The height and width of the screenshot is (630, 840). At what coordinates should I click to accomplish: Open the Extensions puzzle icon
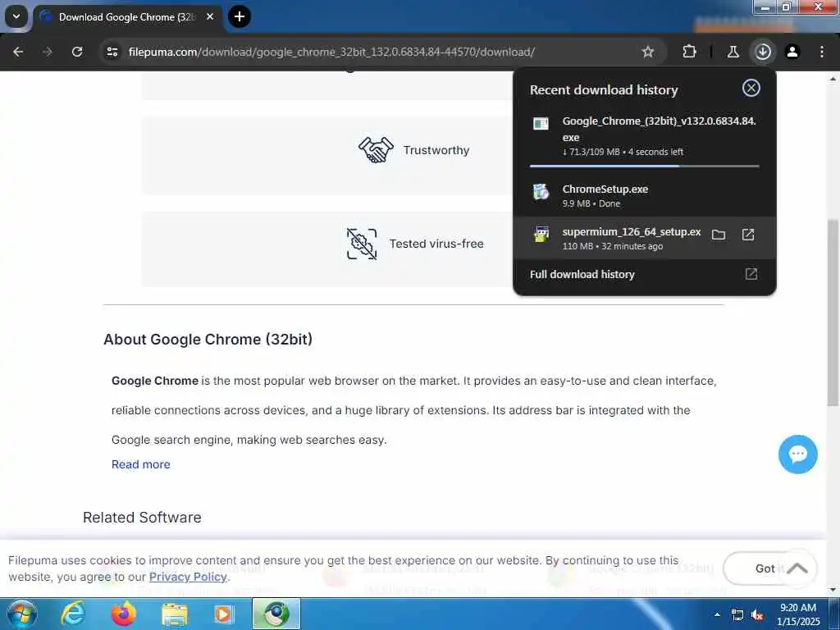coord(689,52)
